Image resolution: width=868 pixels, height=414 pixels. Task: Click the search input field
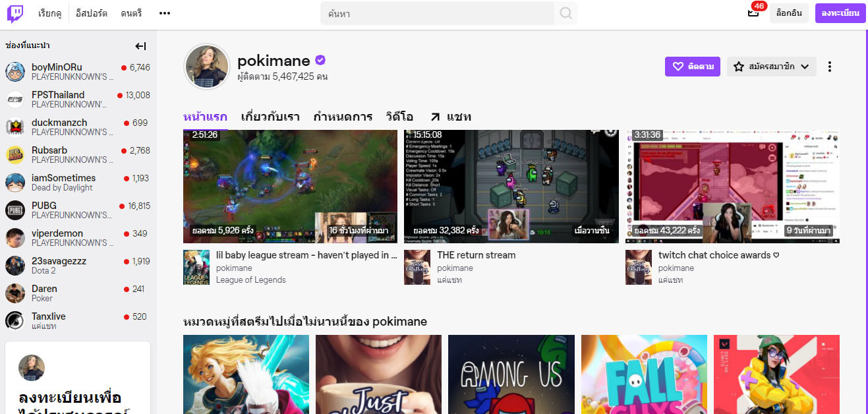tap(438, 13)
